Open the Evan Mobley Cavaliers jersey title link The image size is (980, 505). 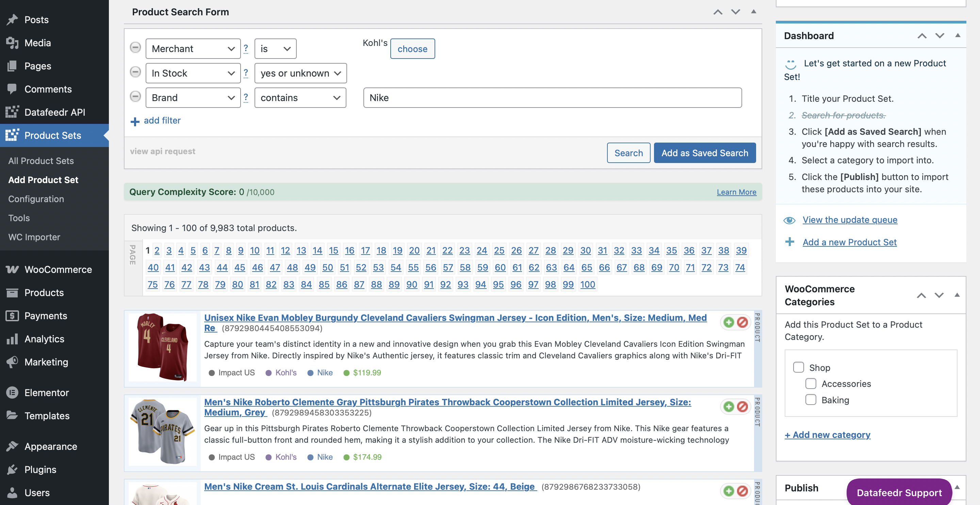click(455, 323)
